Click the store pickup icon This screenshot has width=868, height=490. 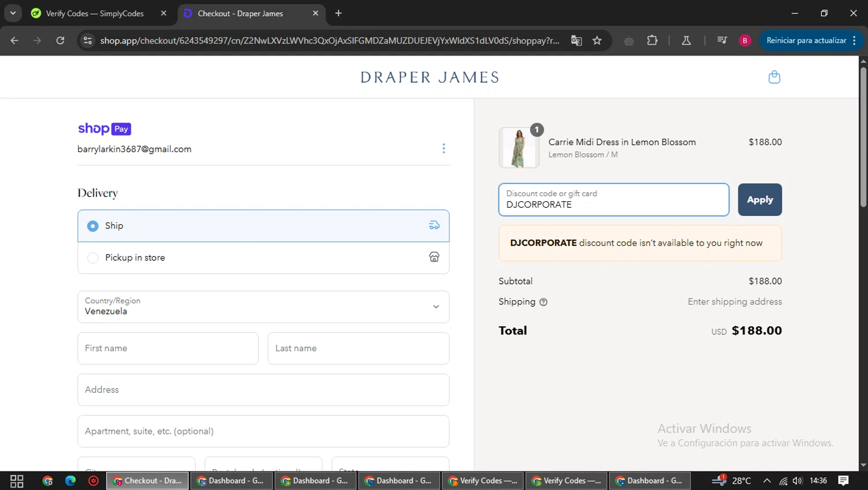pos(434,257)
